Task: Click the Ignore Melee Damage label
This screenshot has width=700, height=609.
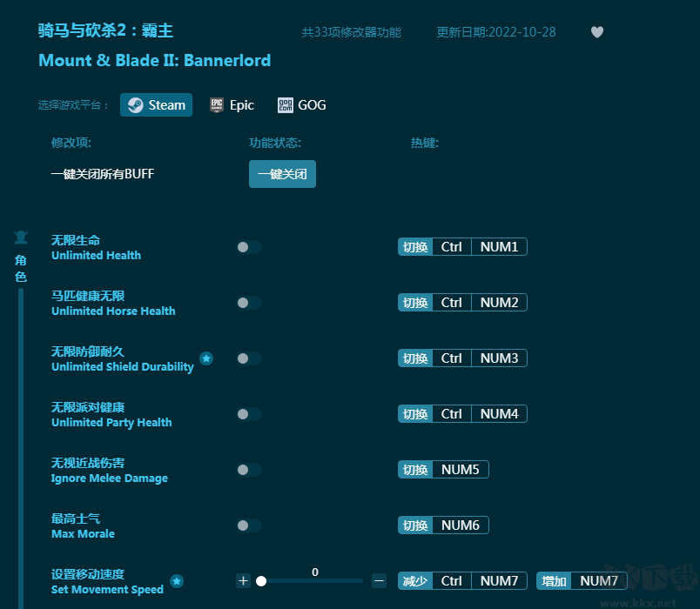Action: coord(110,478)
